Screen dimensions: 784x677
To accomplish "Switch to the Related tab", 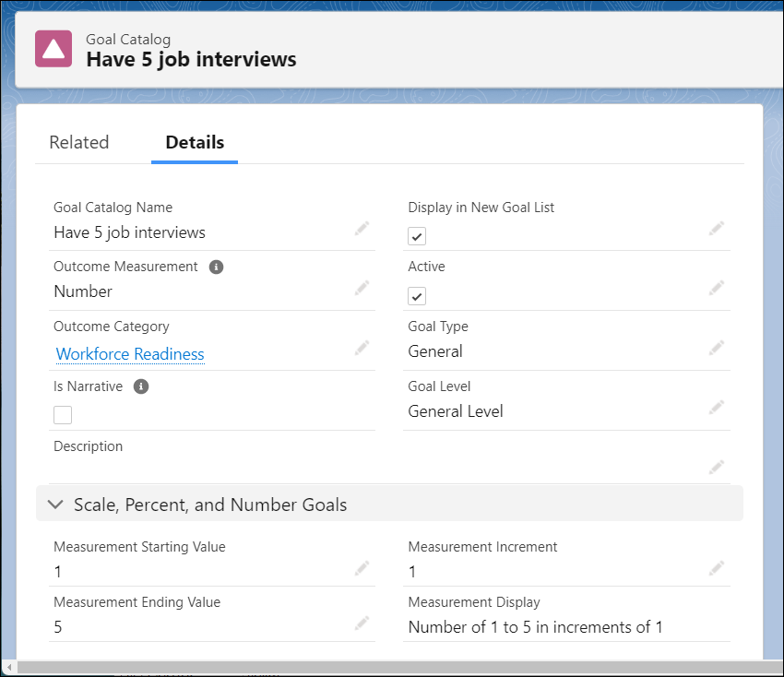I will point(79,142).
